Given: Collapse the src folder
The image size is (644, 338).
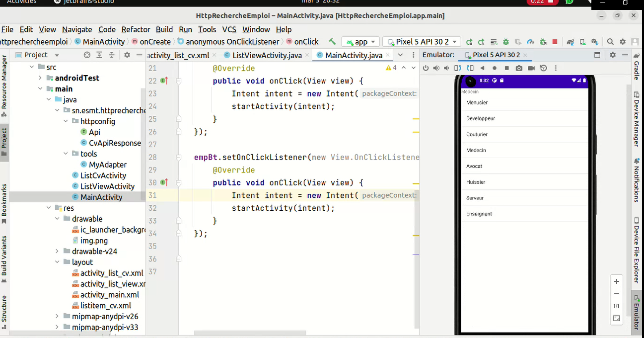Looking at the screenshot, I should click(x=32, y=67).
